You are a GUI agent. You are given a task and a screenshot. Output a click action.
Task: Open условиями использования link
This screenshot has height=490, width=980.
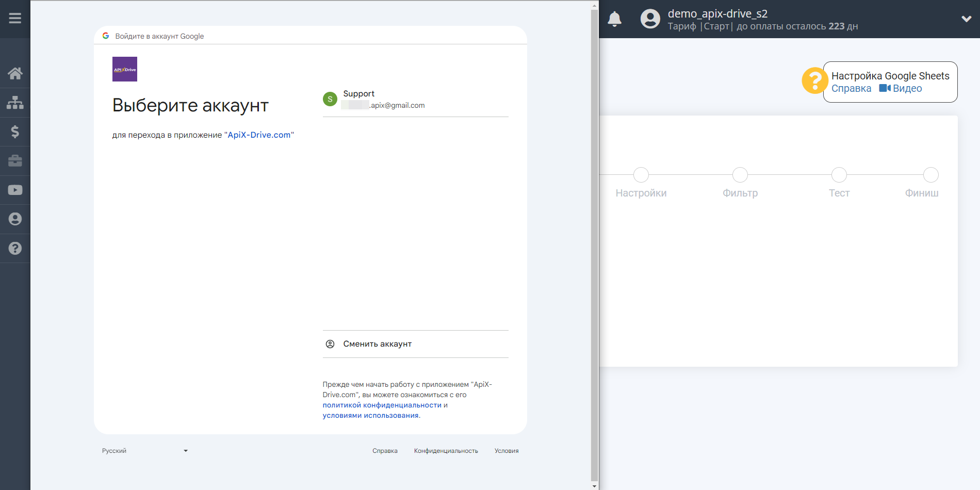coord(371,415)
